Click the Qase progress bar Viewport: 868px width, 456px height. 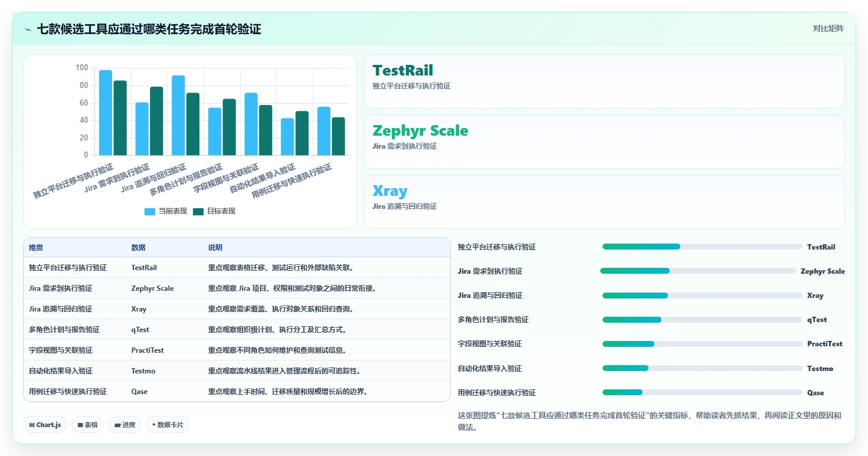point(702,392)
